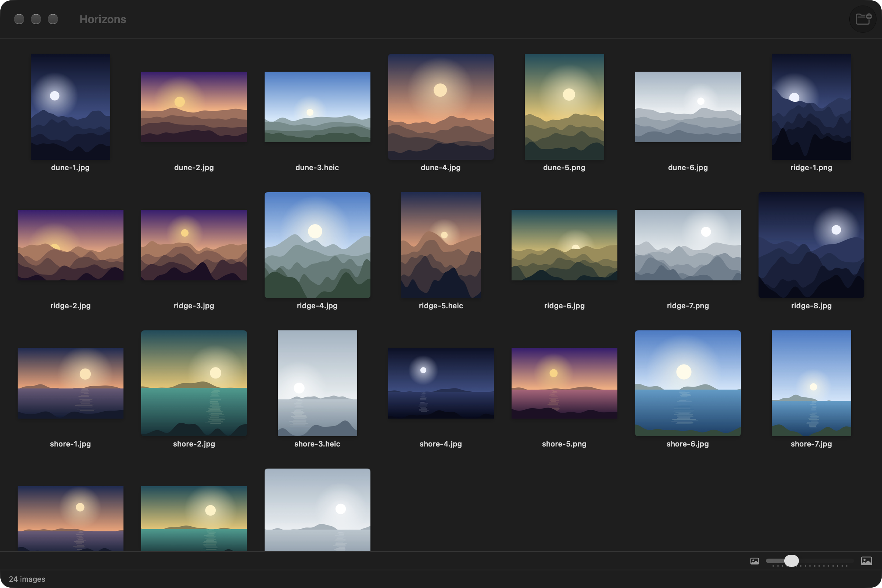Select the shore-1.jpg thumbnail
The width and height of the screenshot is (882, 588).
point(71,383)
